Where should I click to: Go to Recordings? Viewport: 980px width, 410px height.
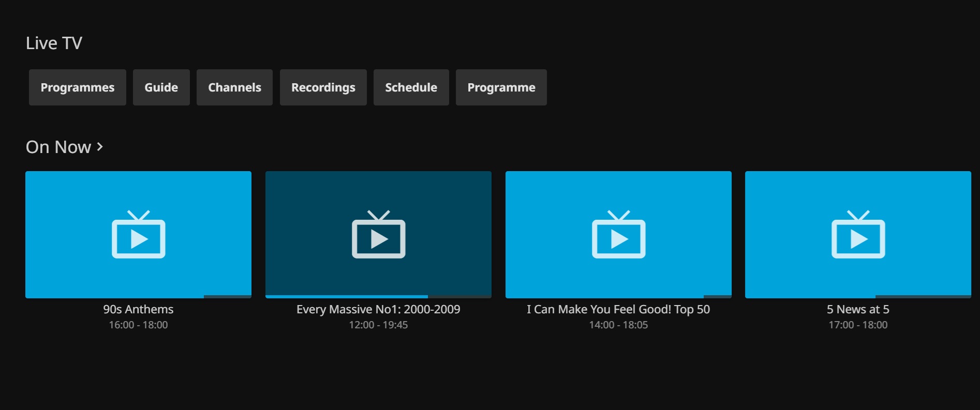click(x=323, y=87)
